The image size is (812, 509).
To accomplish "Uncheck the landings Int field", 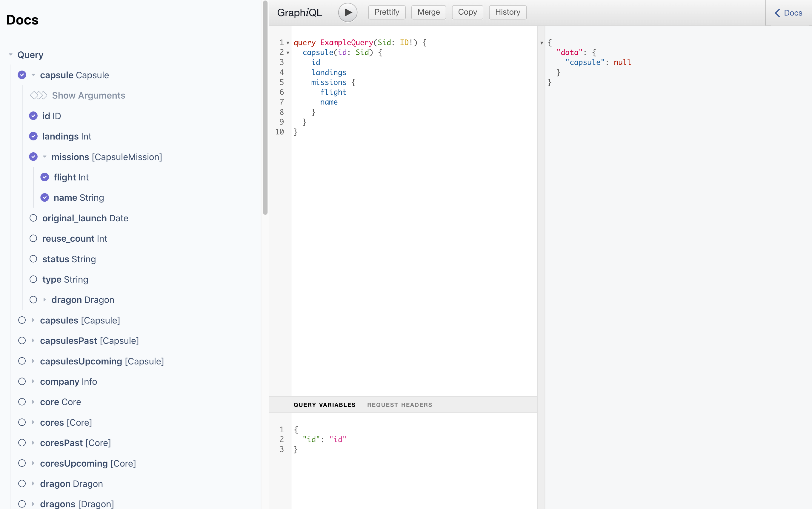I will click(33, 136).
